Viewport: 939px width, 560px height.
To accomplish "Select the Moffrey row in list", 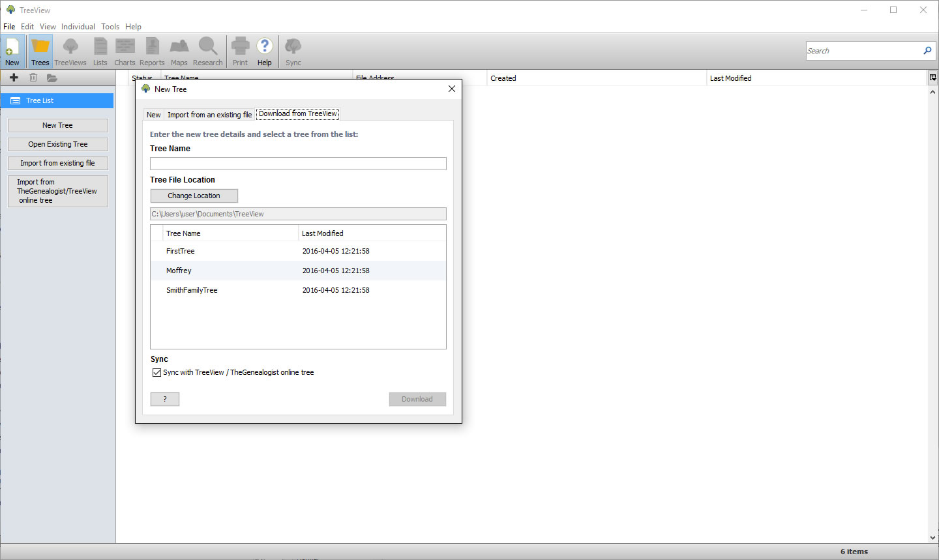I will (x=298, y=271).
